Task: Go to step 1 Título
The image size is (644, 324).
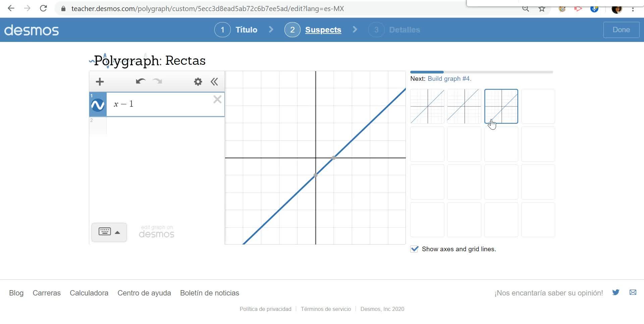Action: 236,30
